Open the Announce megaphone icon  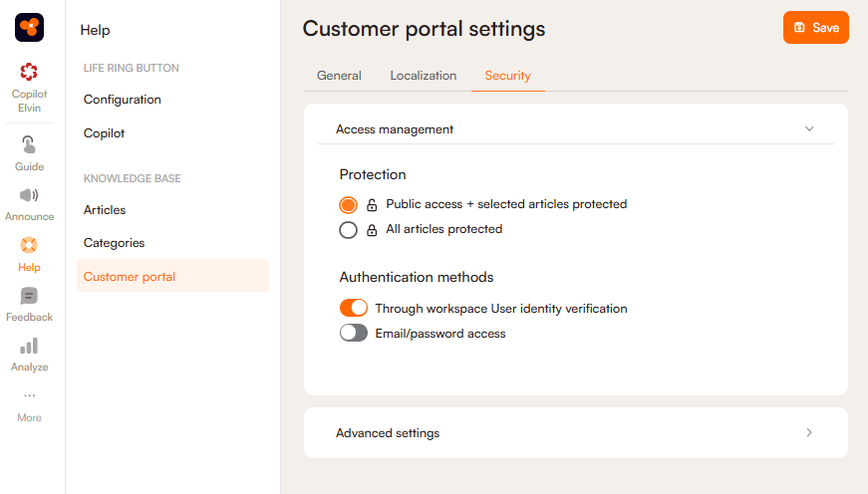click(29, 195)
